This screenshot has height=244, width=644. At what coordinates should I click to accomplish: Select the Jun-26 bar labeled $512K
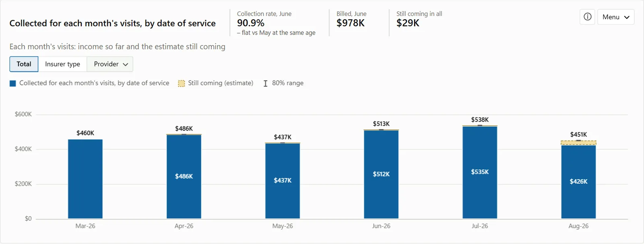[381, 174]
